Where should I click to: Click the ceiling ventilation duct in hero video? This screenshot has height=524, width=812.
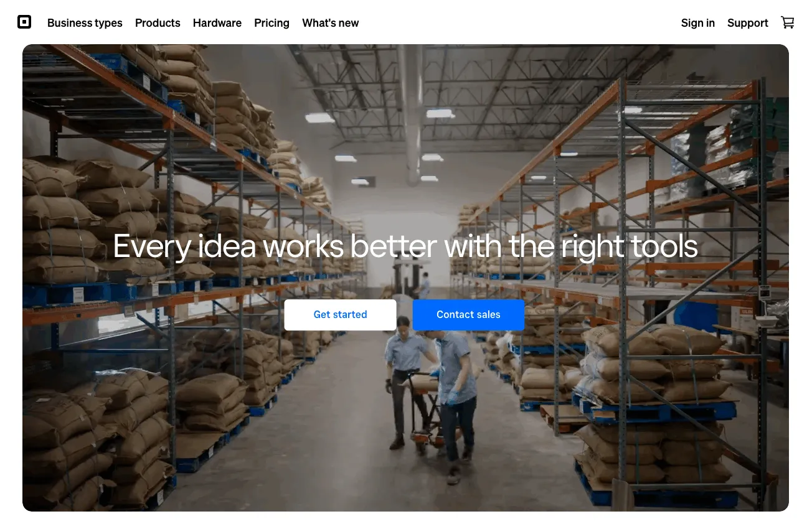(411, 112)
